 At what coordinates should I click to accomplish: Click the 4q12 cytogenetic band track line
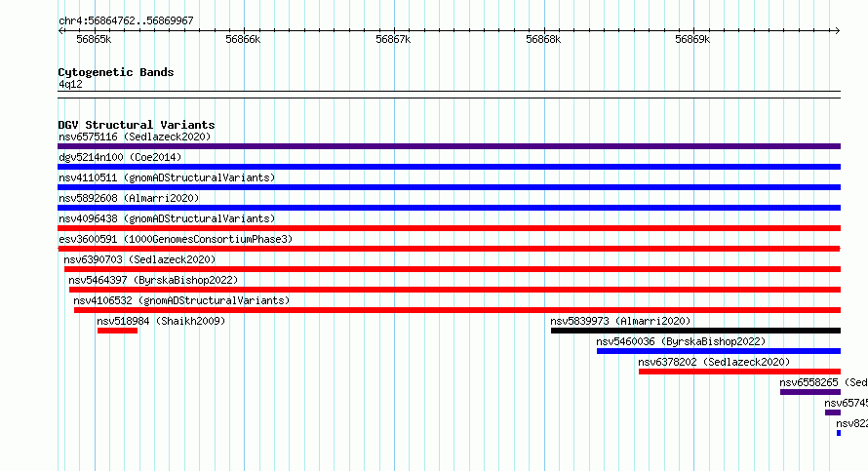pyautogui.click(x=449, y=95)
